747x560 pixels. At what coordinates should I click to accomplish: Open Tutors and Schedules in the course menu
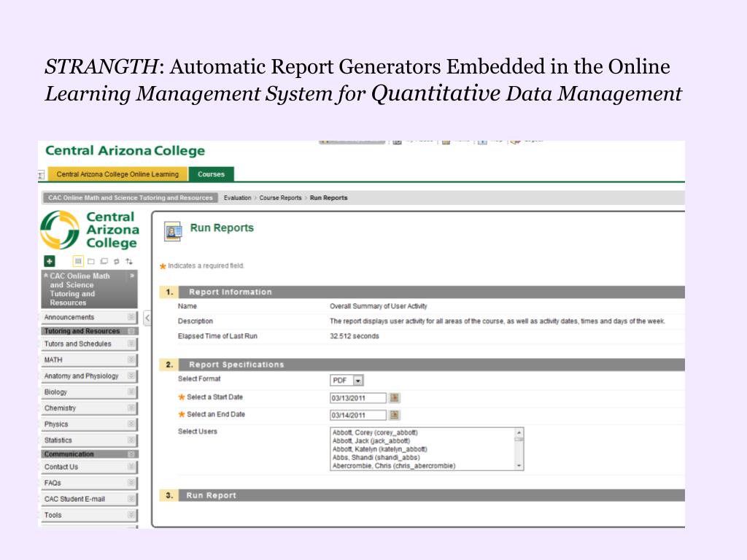coord(77,344)
